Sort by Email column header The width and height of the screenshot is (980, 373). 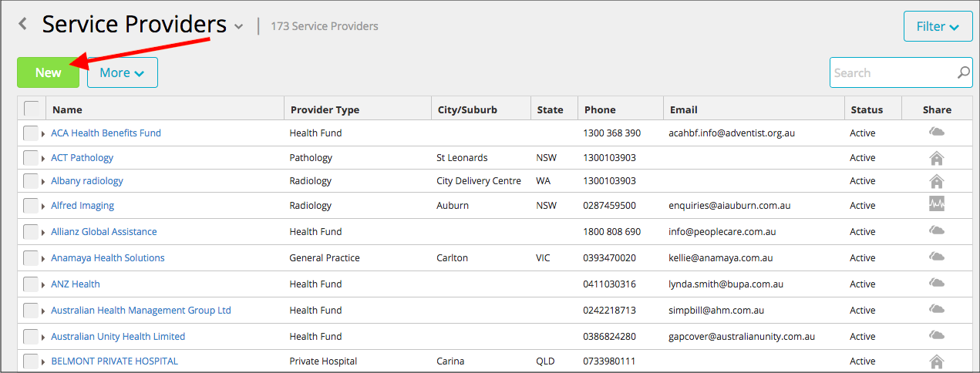pyautogui.click(x=684, y=109)
